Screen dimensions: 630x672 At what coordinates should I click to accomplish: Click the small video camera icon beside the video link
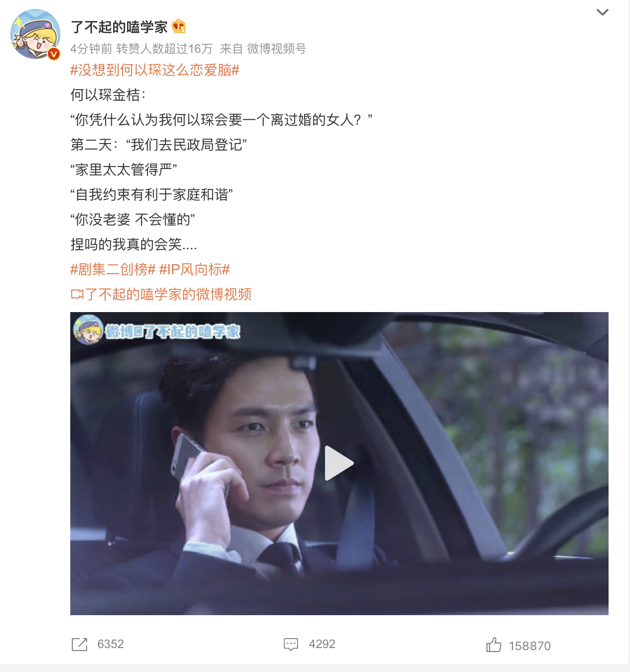pos(77,295)
